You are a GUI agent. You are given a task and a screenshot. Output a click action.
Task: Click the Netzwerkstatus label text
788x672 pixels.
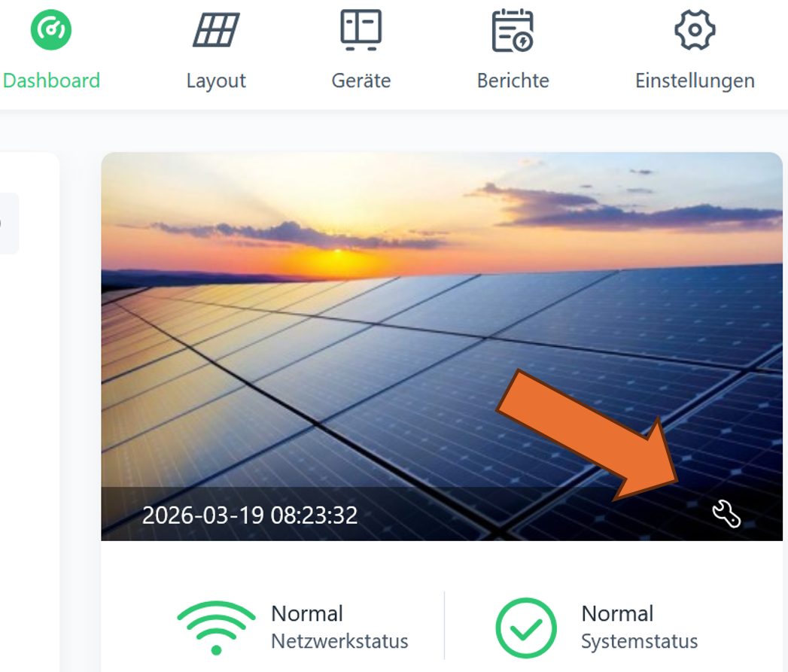coord(339,641)
